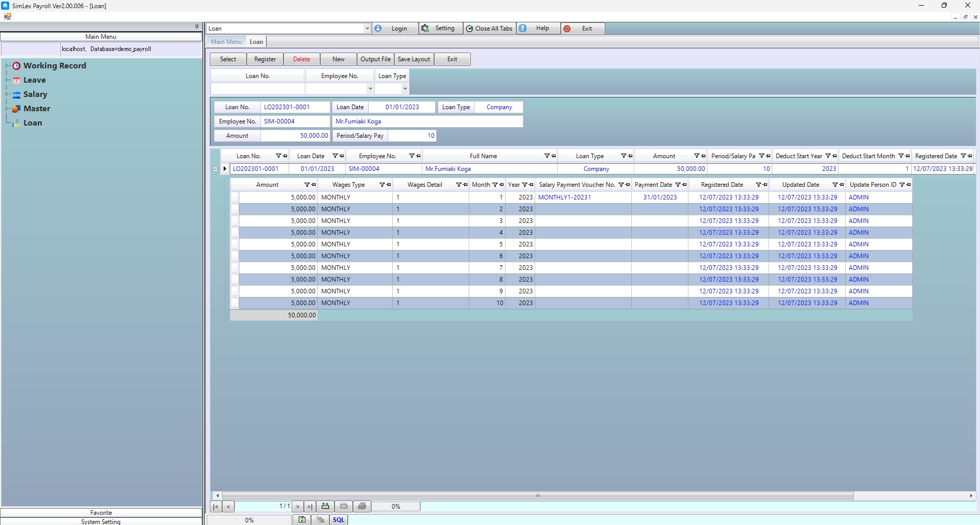Click the red Delete button
Screen dimensions: 980x525
pos(301,59)
